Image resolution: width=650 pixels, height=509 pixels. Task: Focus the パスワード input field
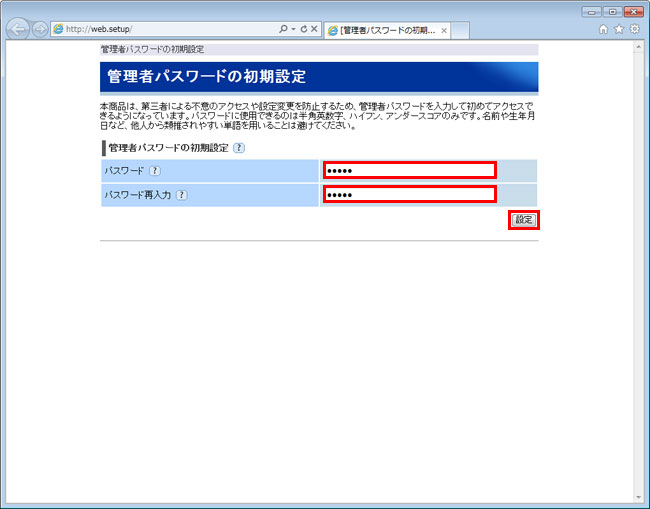pos(410,170)
